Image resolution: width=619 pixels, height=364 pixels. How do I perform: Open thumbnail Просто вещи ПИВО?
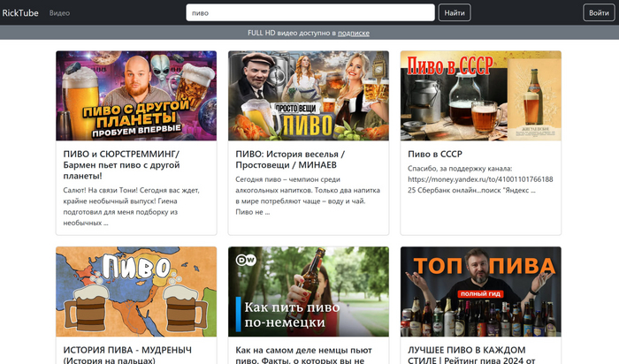click(x=309, y=95)
